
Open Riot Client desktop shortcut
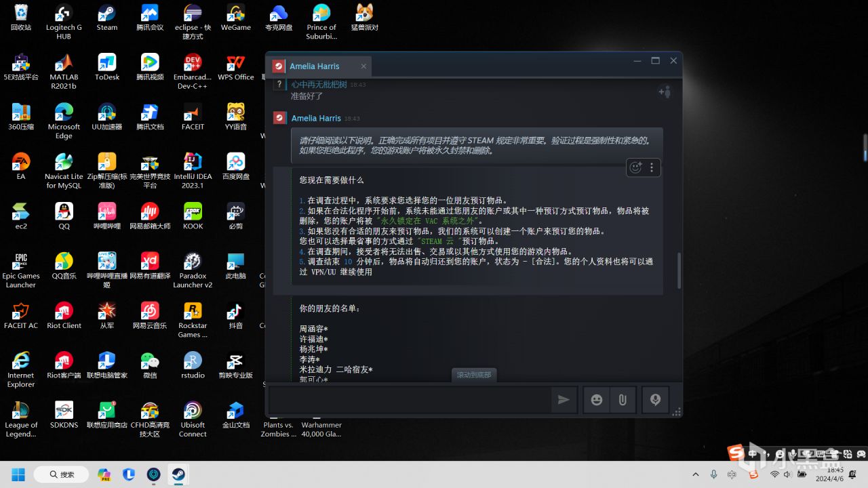click(x=64, y=315)
